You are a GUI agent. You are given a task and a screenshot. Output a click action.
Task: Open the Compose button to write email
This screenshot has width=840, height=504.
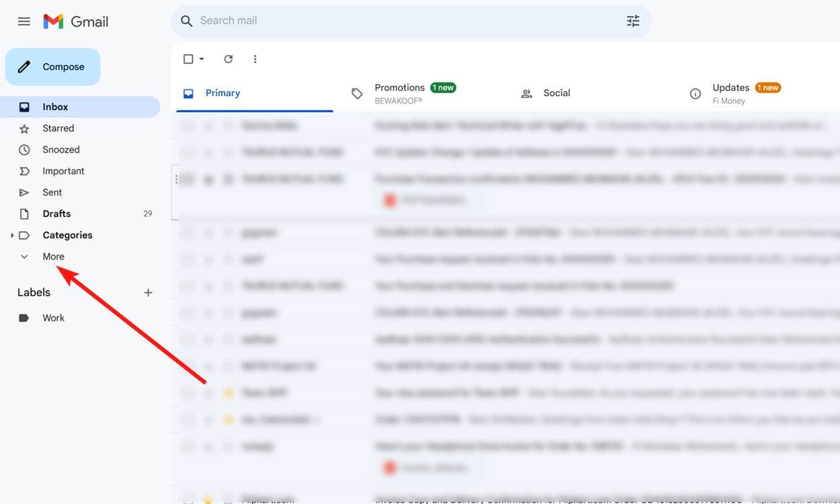tap(52, 67)
